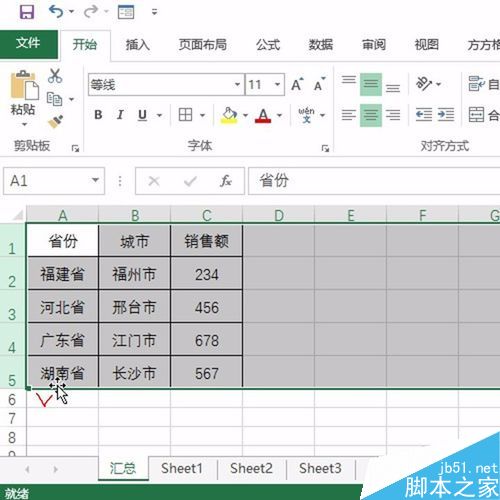Click the form icon in quick access toolbar
Viewport: 500px width, 500px height.
[x=126, y=12]
